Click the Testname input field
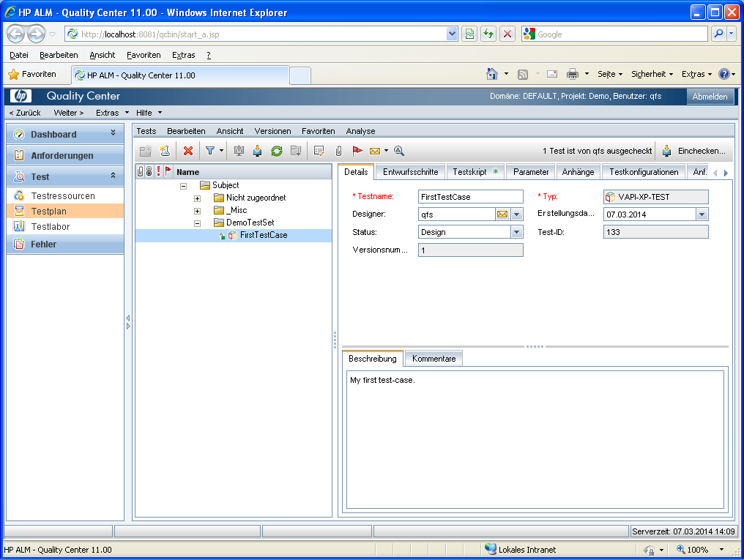The width and height of the screenshot is (744, 560). pos(470,197)
